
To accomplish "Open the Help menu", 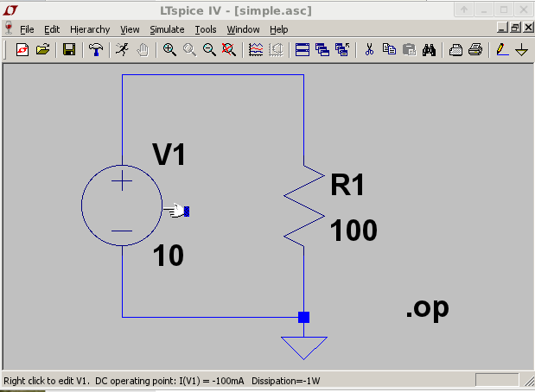I will 279,29.
